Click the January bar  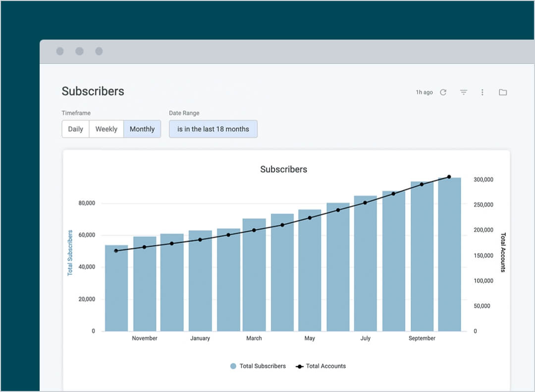click(x=200, y=281)
